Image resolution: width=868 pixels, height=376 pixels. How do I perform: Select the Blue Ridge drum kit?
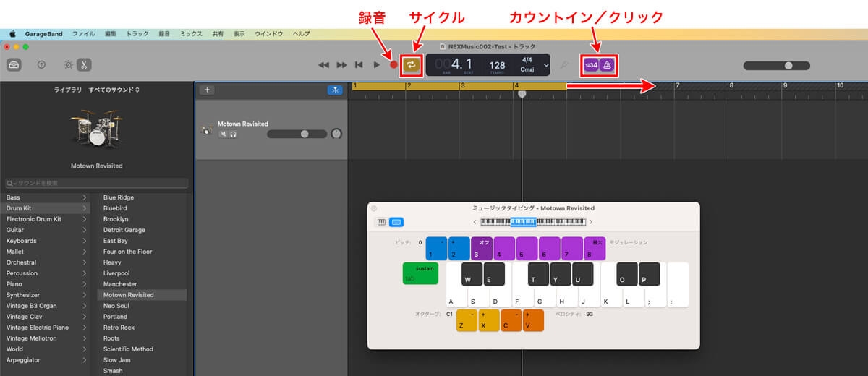pos(142,197)
